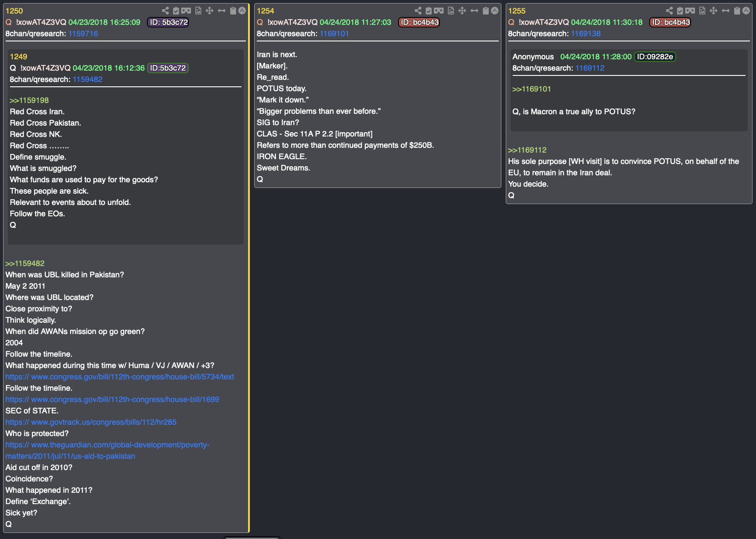Click ID: 5b3c72 badge on post 1250

[168, 22]
